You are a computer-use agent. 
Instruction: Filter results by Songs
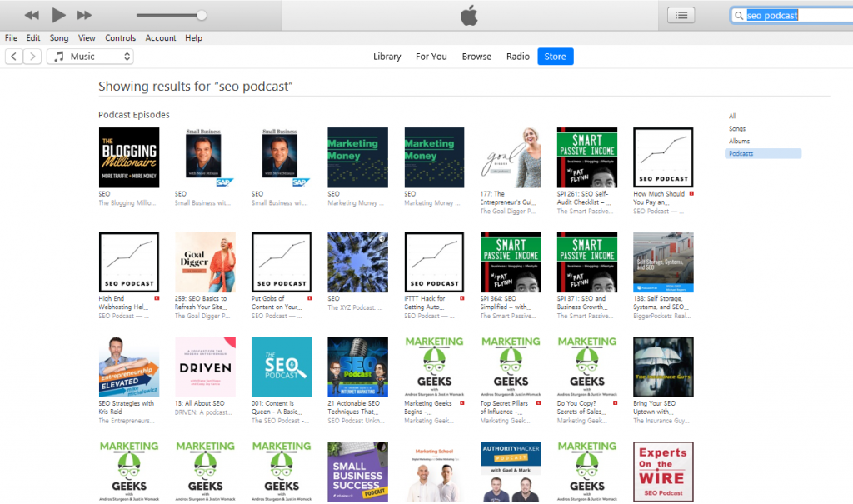(737, 128)
